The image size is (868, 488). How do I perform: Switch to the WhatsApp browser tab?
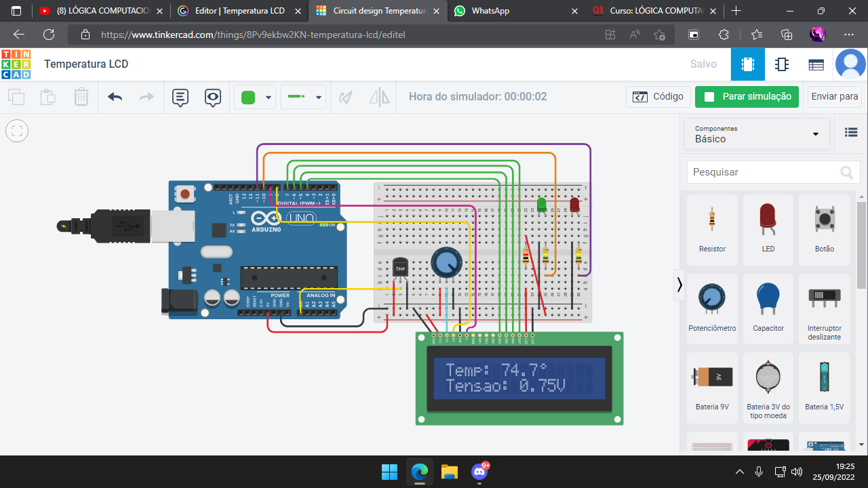[490, 11]
